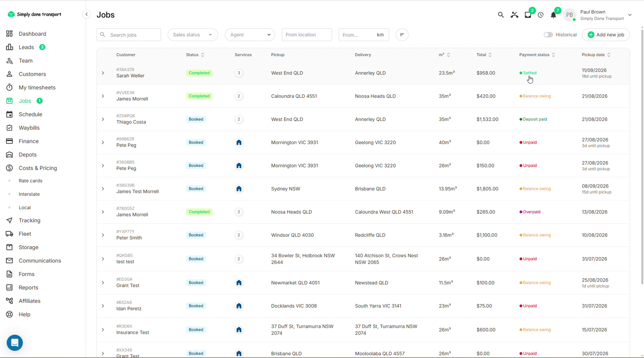The height and width of the screenshot is (358, 644).
Task: Open Fleet in the sidebar
Action: coord(25,234)
